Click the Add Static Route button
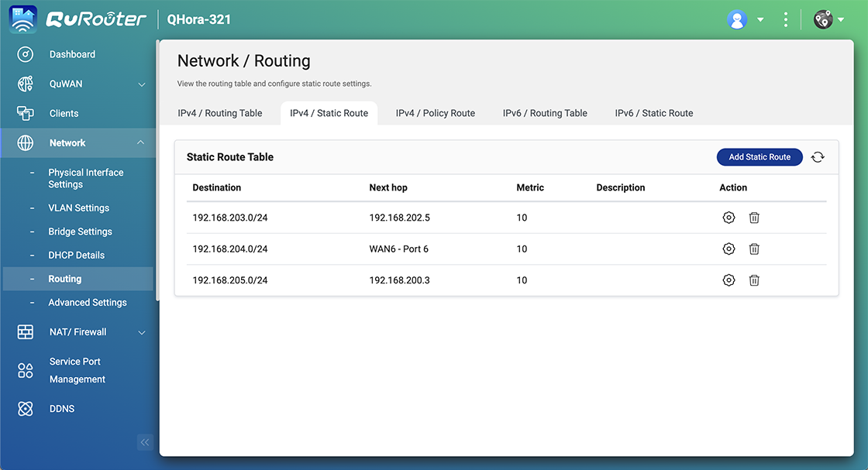 coord(759,157)
